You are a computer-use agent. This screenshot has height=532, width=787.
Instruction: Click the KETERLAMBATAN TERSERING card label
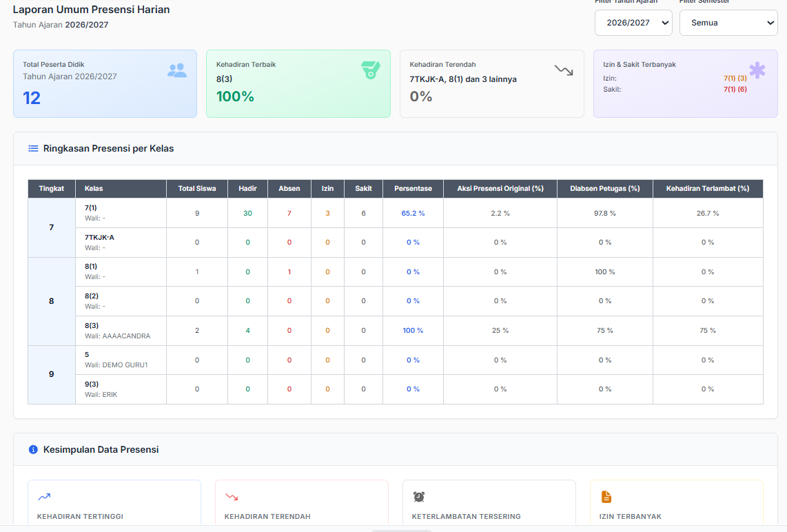coord(467,516)
